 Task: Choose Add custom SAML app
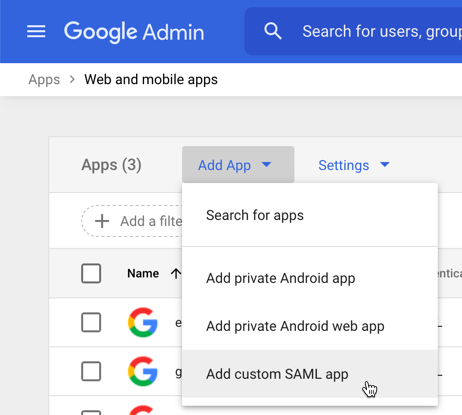point(310,374)
